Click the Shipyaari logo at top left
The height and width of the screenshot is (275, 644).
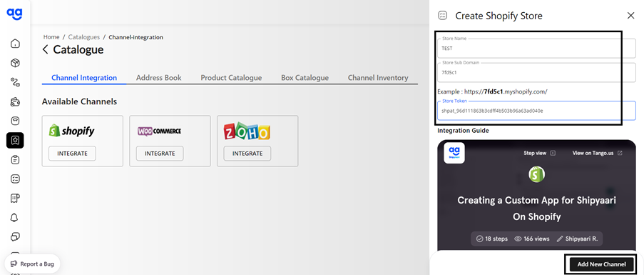click(x=14, y=14)
